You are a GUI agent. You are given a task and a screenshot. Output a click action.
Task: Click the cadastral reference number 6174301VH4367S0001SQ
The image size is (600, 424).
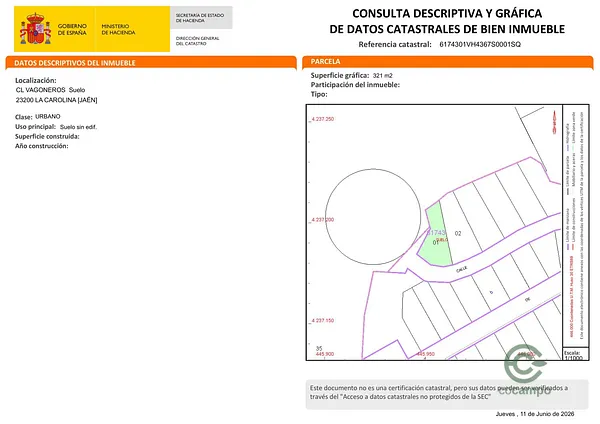[480, 44]
